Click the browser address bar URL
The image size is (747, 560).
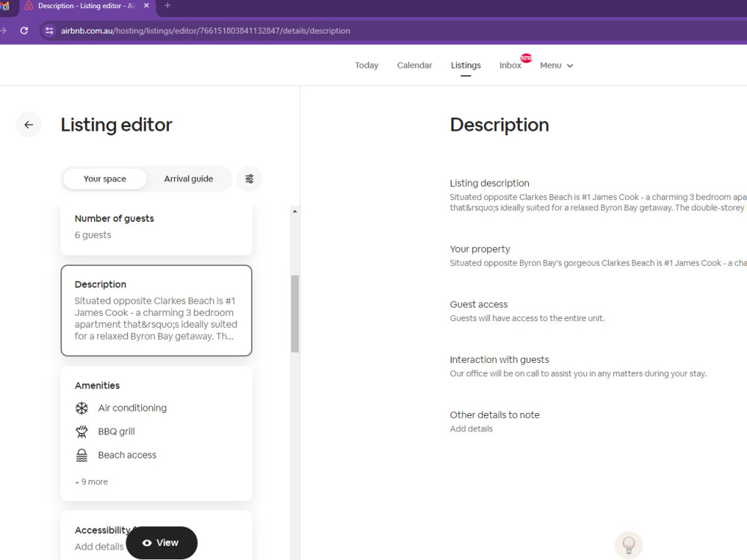[x=205, y=31]
